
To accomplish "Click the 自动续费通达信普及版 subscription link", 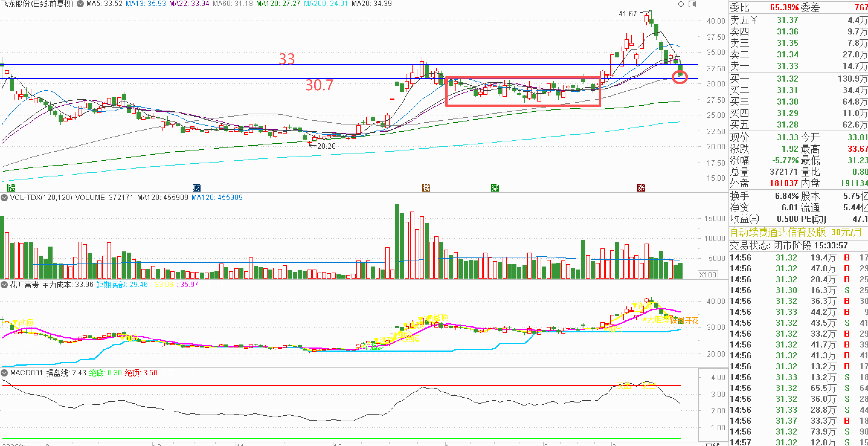I will [x=778, y=232].
